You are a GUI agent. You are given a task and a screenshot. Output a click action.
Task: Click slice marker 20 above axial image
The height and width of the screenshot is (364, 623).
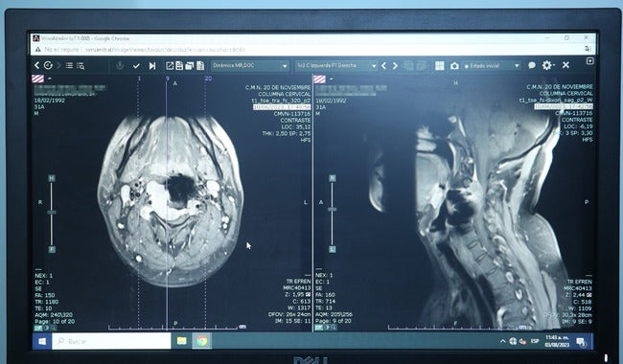point(208,79)
